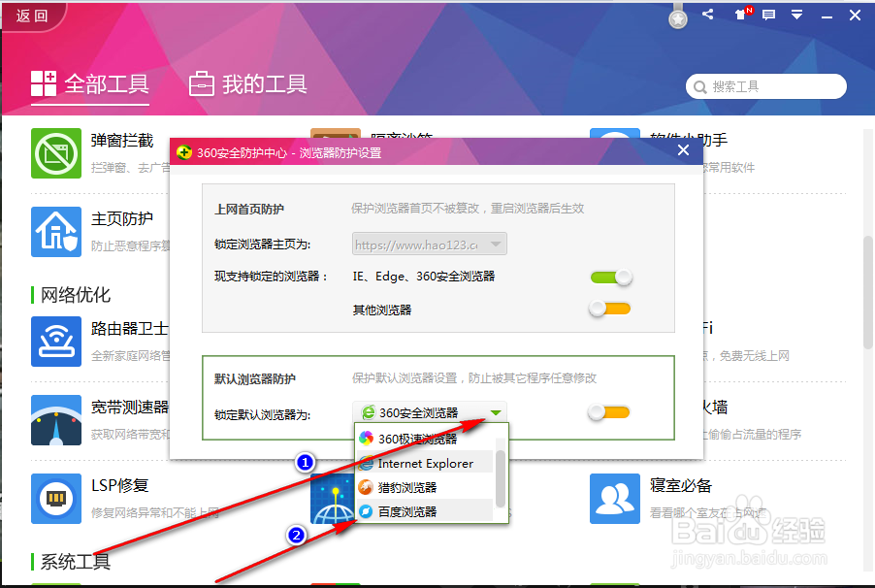This screenshot has height=588, width=875.
Task: Click the browser dropdown list scrollbar
Action: [500, 478]
